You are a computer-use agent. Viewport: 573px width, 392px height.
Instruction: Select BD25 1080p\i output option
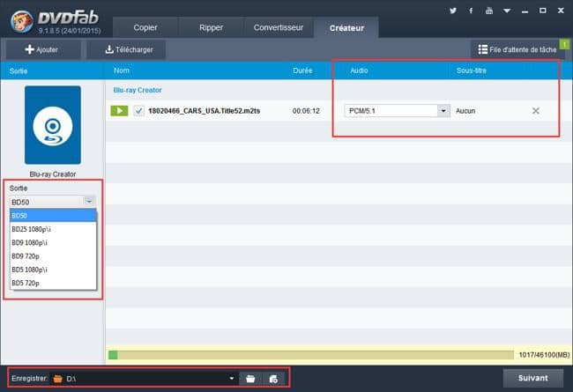point(54,229)
